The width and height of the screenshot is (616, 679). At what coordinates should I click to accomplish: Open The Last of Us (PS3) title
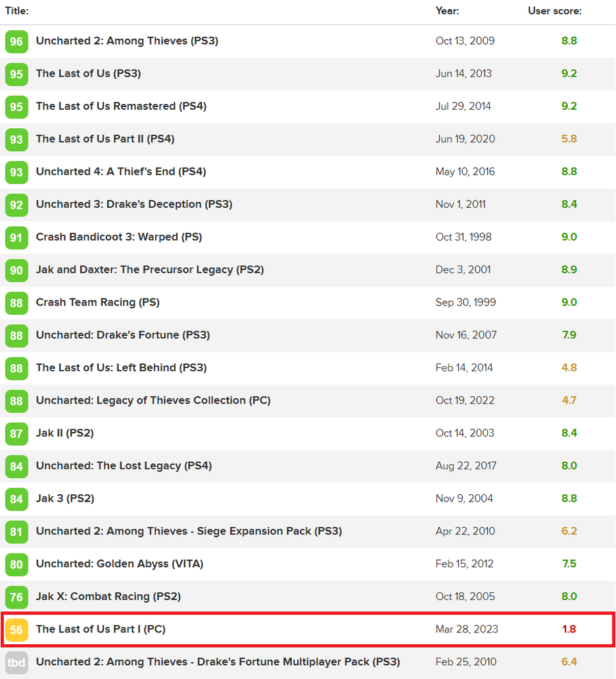click(x=88, y=74)
